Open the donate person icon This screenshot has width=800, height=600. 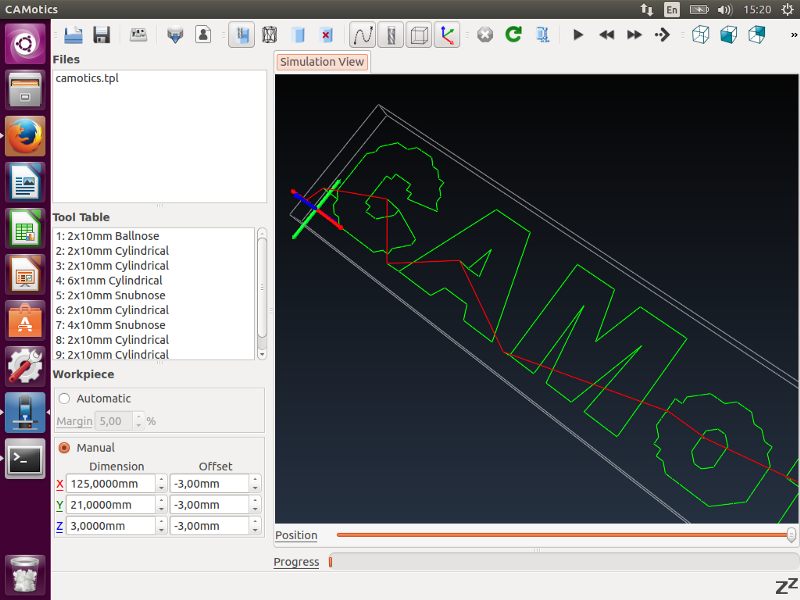coord(203,35)
